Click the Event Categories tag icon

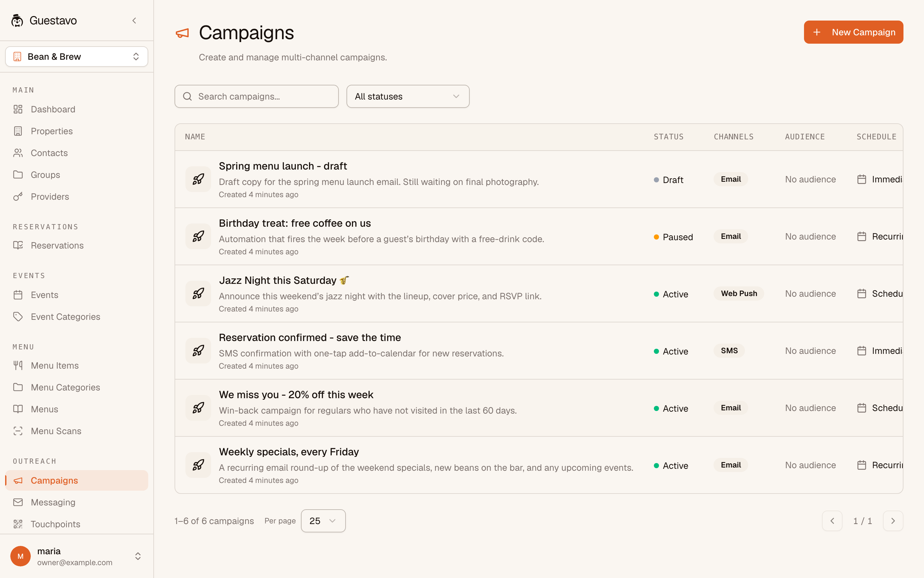(x=18, y=317)
